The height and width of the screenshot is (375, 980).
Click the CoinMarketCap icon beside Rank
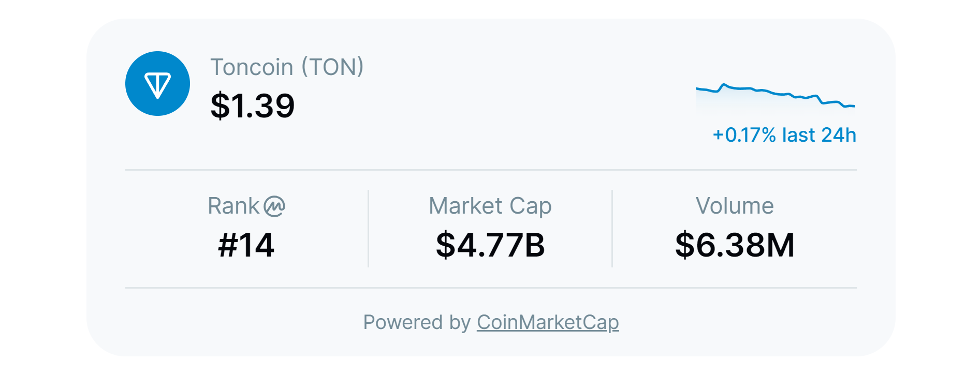(x=274, y=206)
